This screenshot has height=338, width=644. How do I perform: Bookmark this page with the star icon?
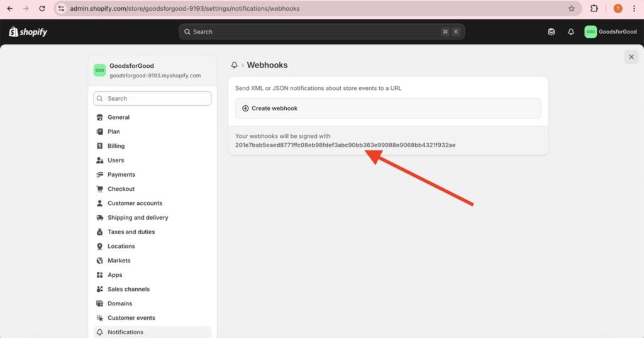[x=571, y=9]
